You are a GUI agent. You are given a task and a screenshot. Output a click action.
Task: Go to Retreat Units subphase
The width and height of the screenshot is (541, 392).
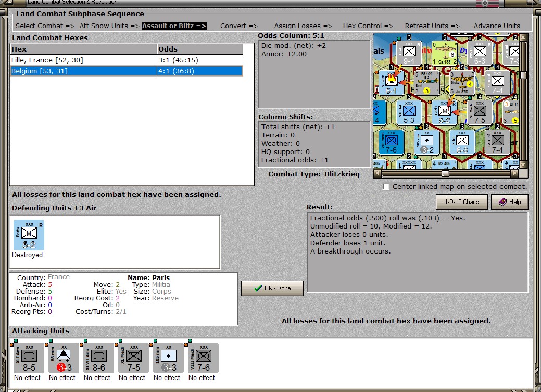coord(432,26)
